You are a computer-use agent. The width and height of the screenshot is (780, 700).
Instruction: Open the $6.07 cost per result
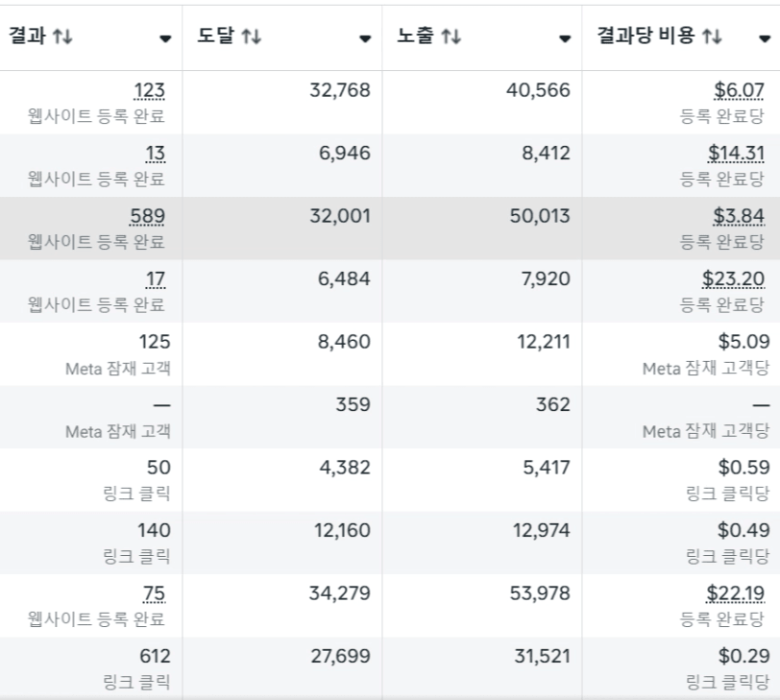pos(739,91)
